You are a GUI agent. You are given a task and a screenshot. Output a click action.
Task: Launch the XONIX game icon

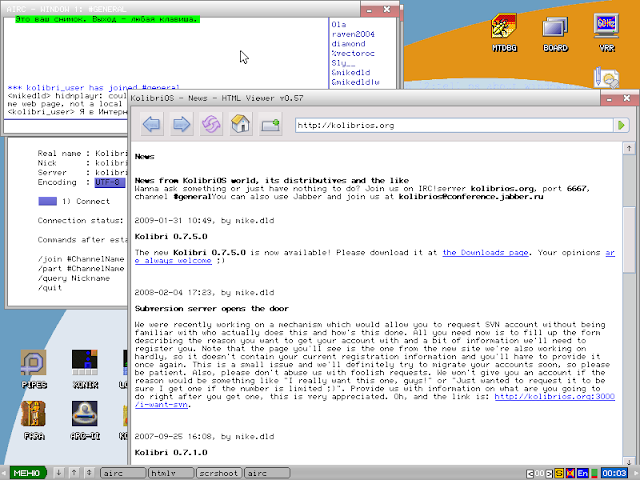pos(85,369)
